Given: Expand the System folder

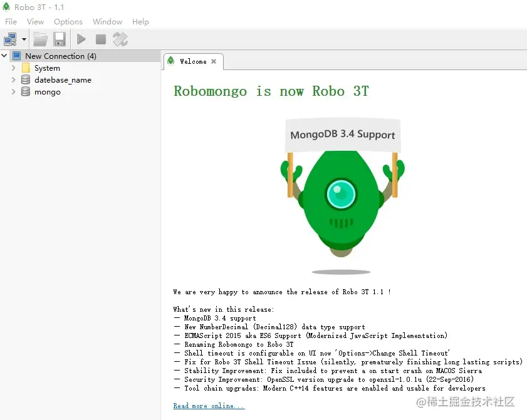Looking at the screenshot, I should 13,68.
